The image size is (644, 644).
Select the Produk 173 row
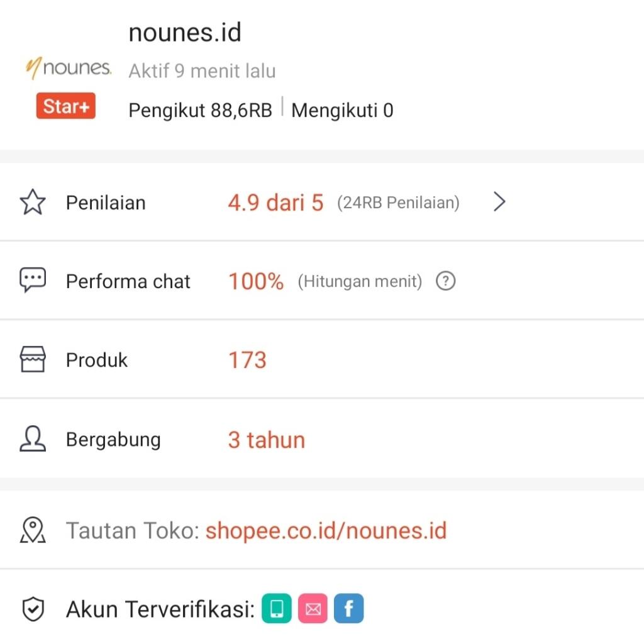click(x=97, y=360)
